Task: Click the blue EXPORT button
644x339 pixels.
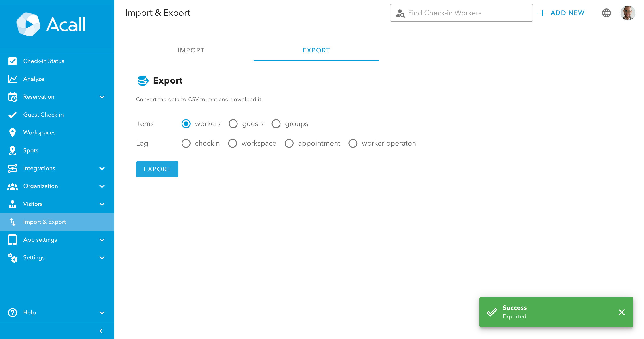Action: [157, 169]
